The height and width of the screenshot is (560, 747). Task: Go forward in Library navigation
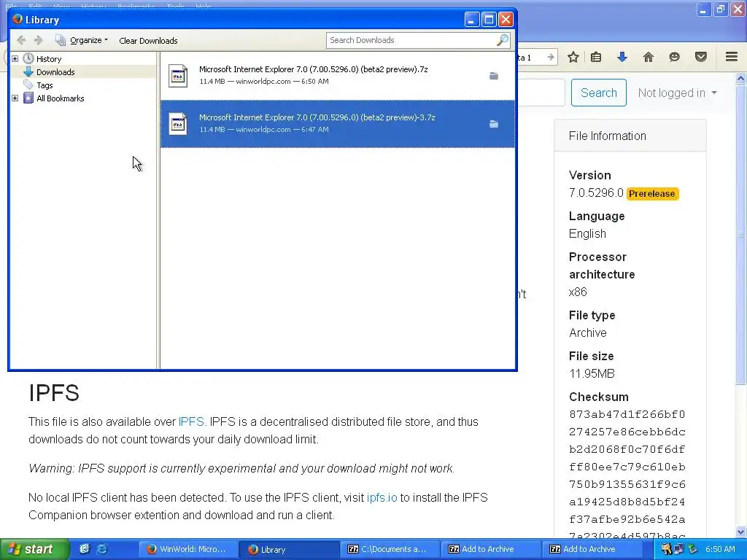click(x=39, y=41)
